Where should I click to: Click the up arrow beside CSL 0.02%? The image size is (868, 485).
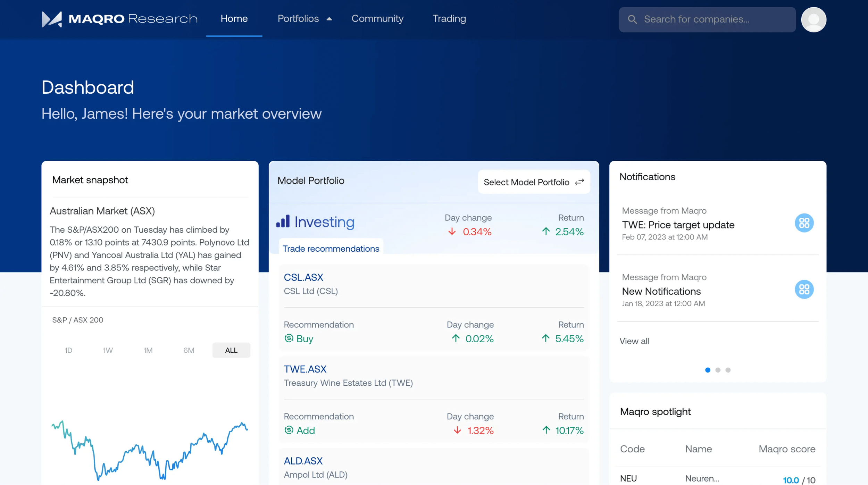coord(456,338)
